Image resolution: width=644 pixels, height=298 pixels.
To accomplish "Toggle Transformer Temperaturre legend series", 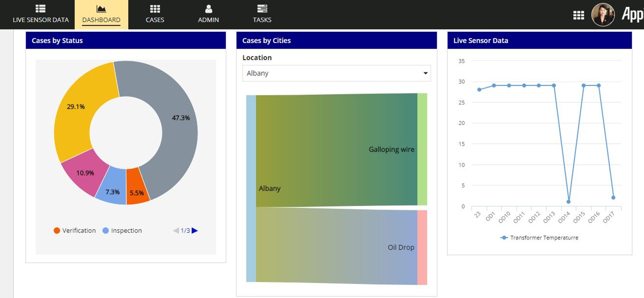I will 539,237.
